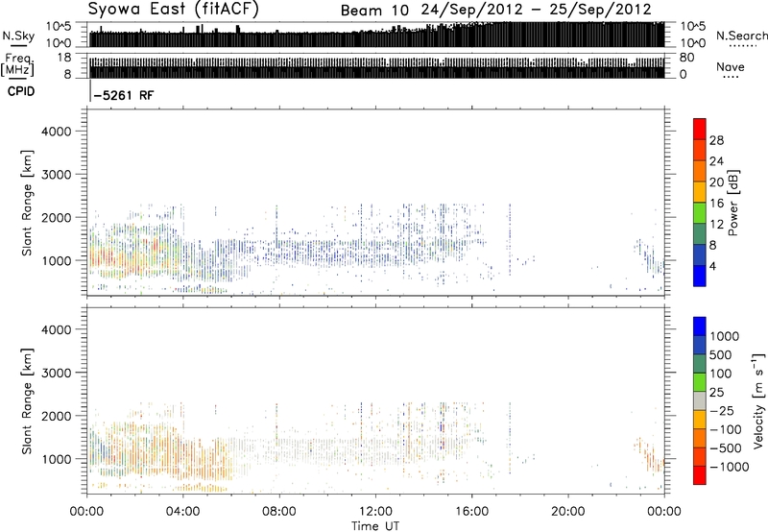
Task: Click Slant Range [km] label of power panel
Action: point(27,203)
